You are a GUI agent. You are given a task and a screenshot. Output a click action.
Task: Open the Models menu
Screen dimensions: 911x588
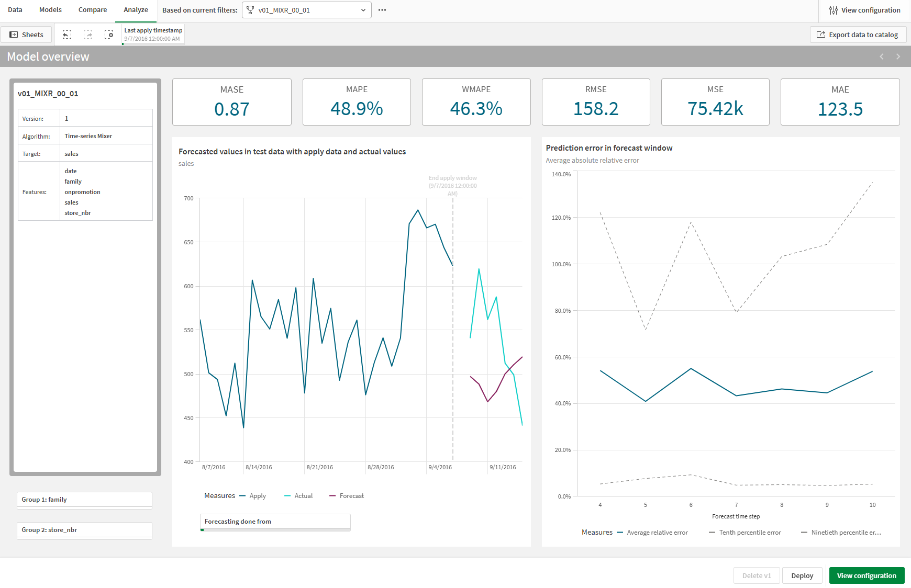[x=50, y=9]
